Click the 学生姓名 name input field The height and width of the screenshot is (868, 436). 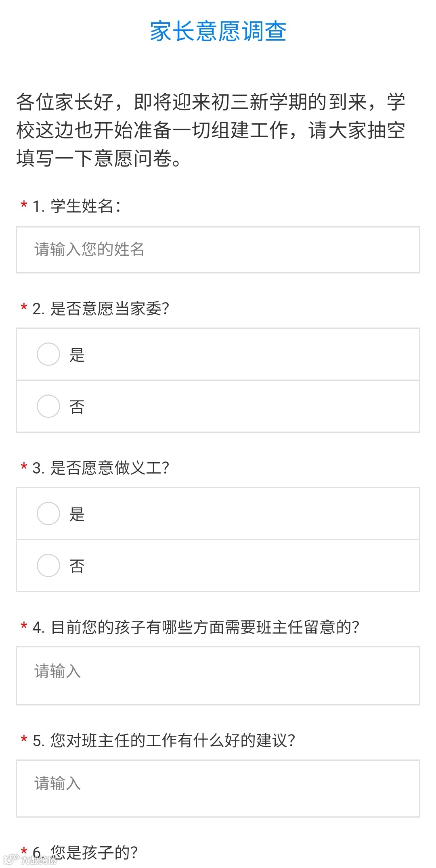[x=218, y=250]
